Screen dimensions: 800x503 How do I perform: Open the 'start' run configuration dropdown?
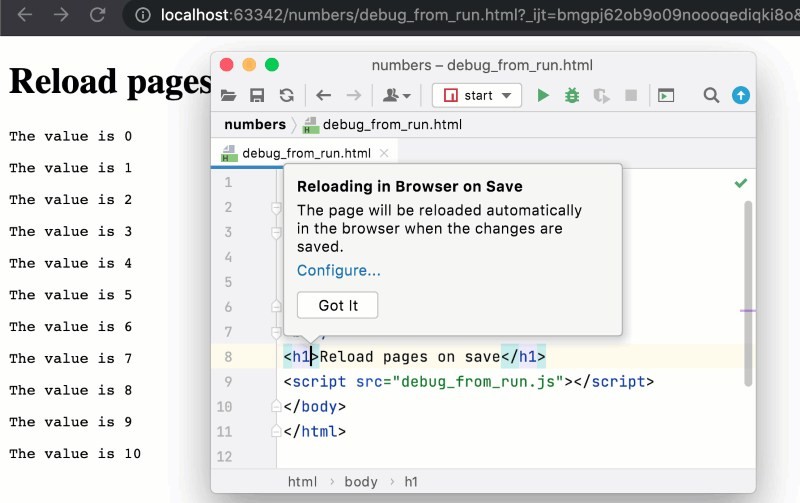tap(477, 95)
